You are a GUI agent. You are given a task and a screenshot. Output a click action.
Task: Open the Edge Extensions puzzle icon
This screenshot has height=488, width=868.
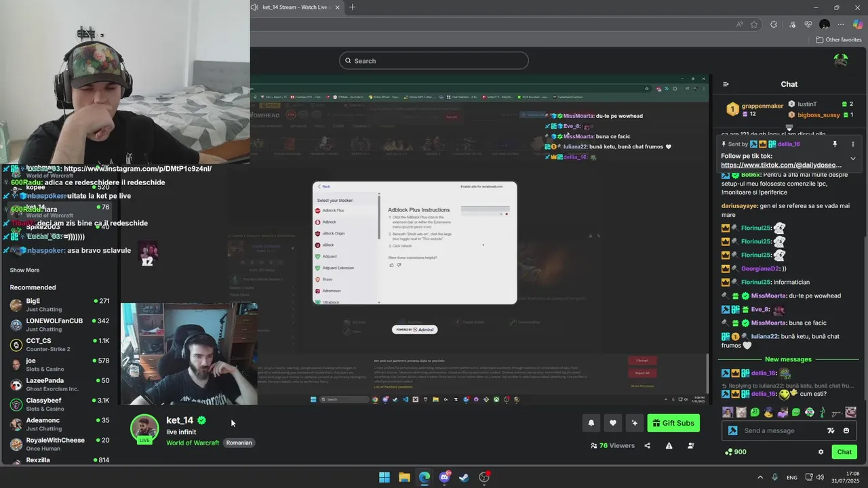774,24
